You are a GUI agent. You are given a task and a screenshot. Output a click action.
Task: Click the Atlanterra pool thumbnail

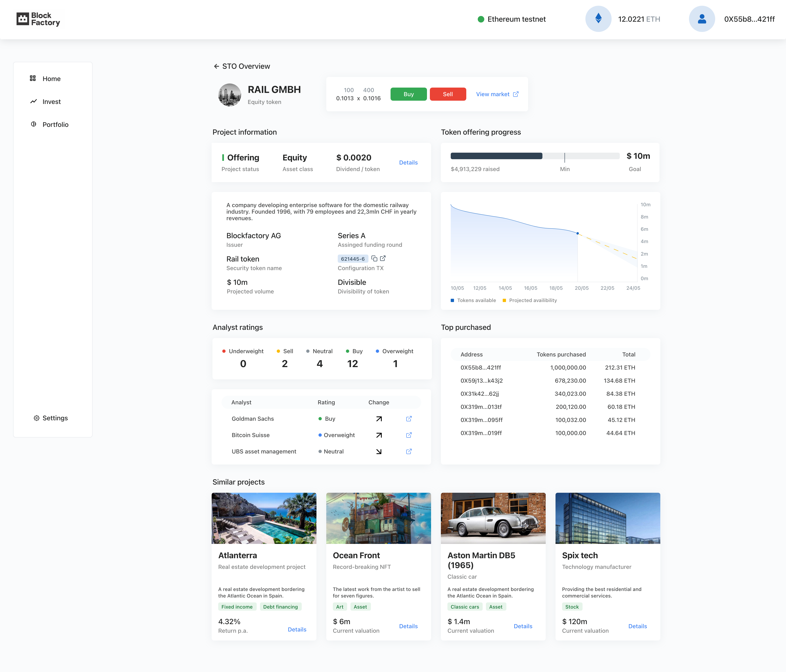pos(264,518)
